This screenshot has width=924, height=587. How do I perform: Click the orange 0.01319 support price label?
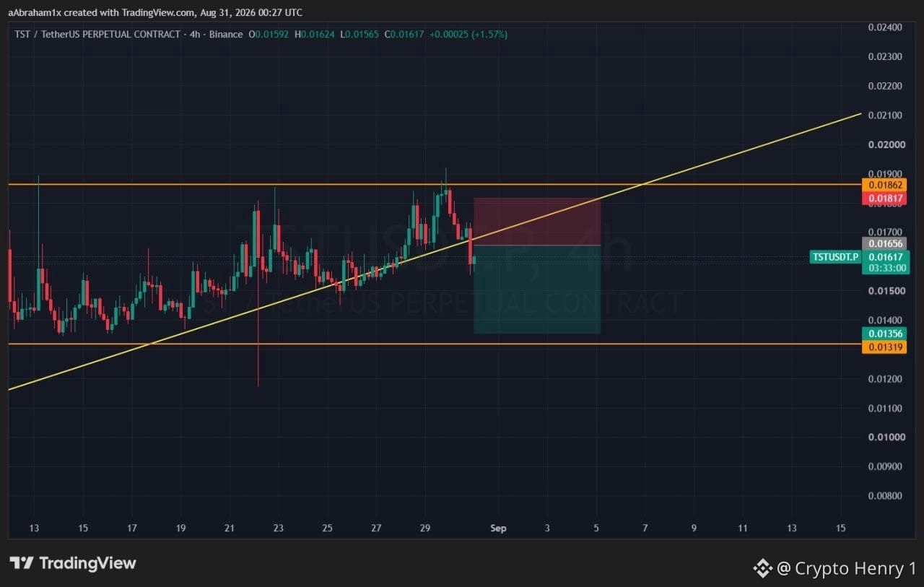click(885, 347)
